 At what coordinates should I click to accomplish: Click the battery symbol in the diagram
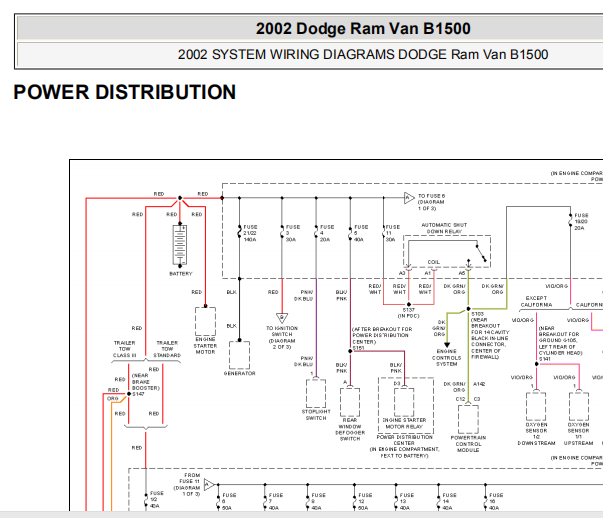click(180, 245)
